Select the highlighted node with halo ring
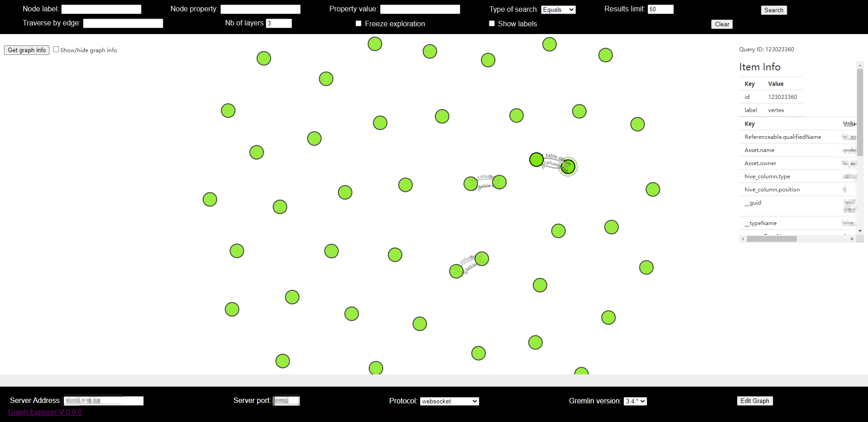 (568, 167)
